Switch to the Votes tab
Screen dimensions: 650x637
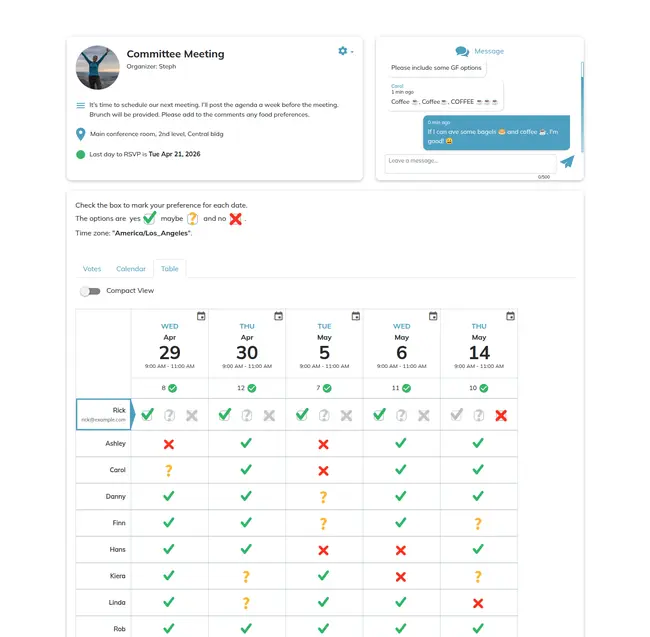[x=92, y=269]
